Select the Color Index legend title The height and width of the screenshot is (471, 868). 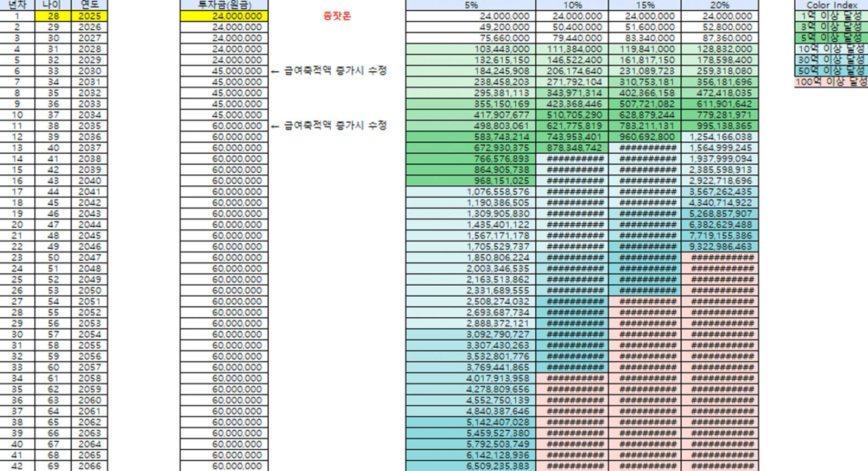click(831, 5)
